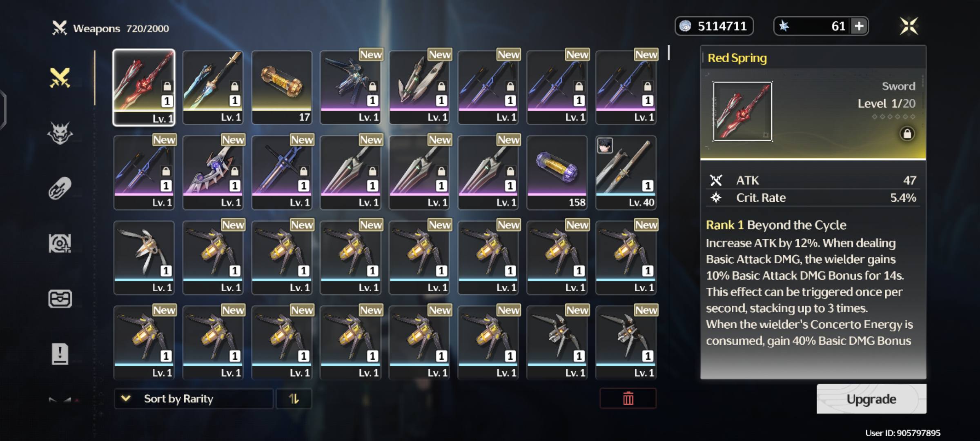
Task: Open the Weapons crossed-swords sidebar tab
Action: [60, 78]
